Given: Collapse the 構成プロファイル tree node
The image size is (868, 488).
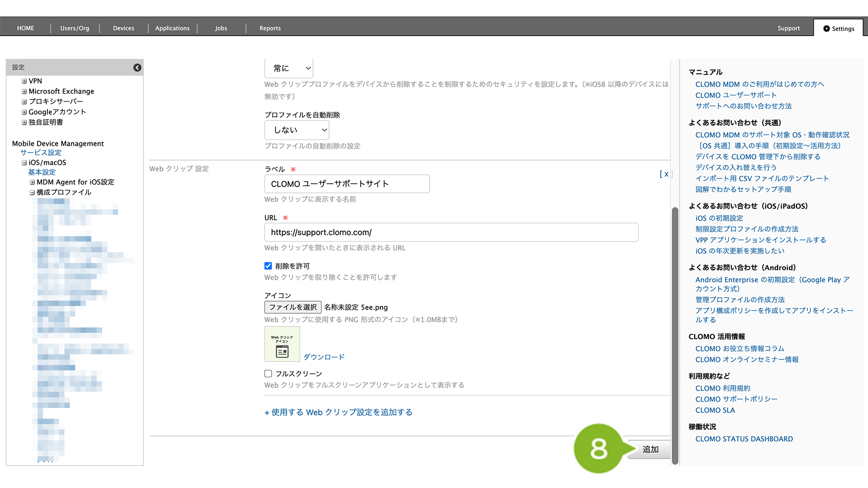Looking at the screenshot, I should (x=32, y=192).
